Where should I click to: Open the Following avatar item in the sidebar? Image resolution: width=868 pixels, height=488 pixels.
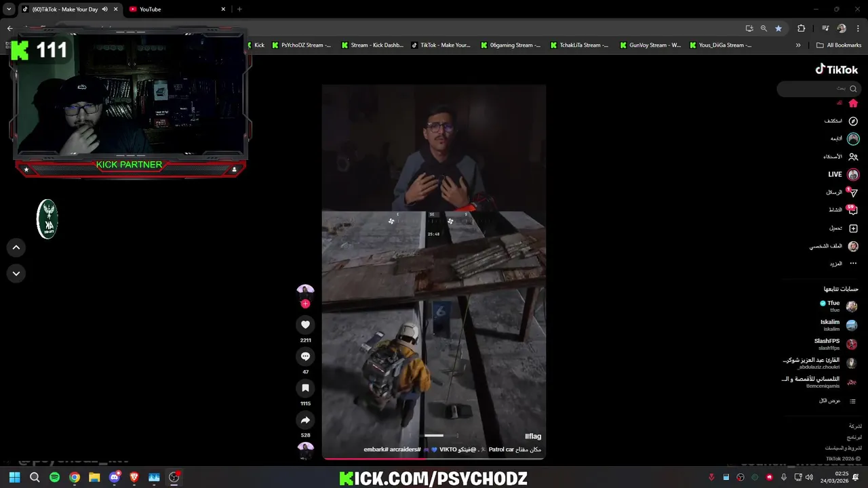[853, 138]
